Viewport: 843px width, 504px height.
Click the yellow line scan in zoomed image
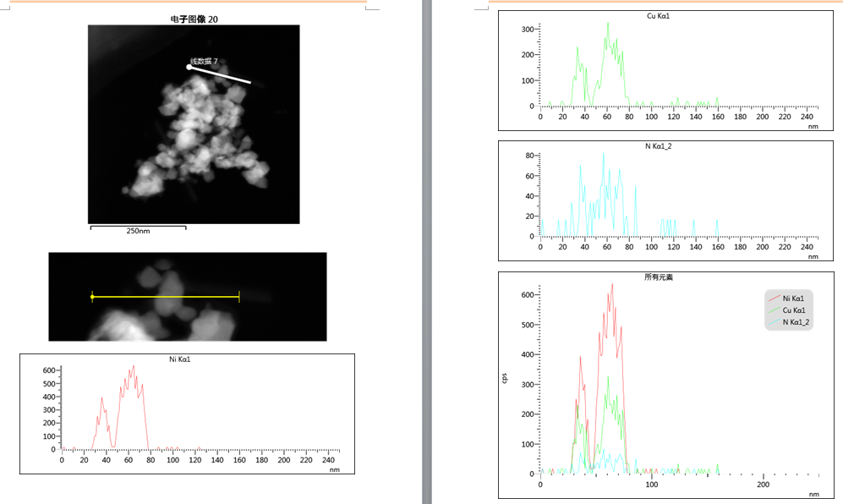(x=166, y=296)
